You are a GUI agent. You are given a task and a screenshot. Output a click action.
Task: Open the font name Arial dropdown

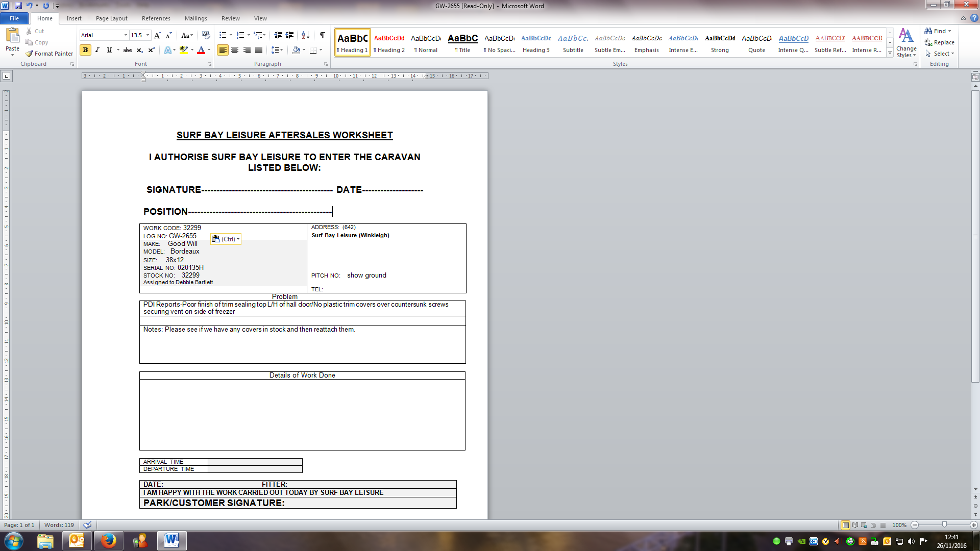click(126, 35)
